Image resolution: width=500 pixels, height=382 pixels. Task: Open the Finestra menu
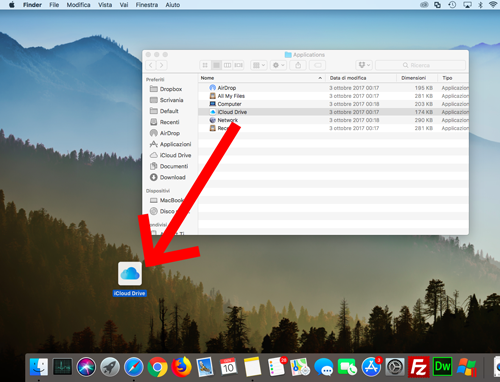147,5
